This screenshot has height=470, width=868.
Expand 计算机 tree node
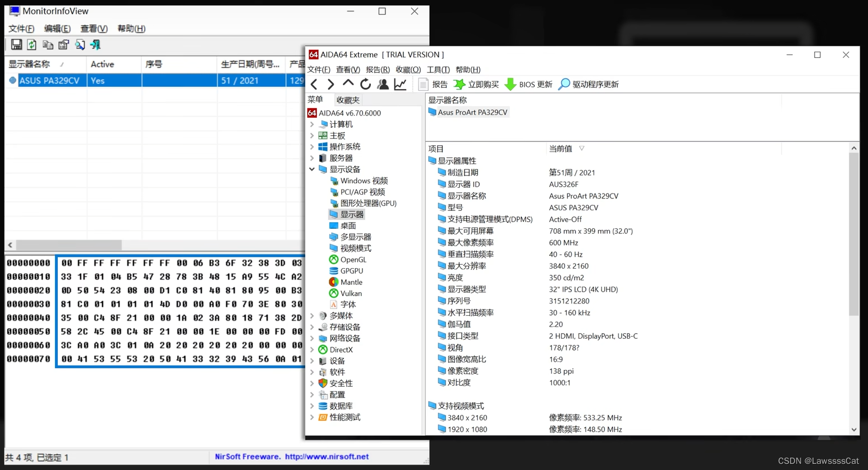click(x=313, y=125)
